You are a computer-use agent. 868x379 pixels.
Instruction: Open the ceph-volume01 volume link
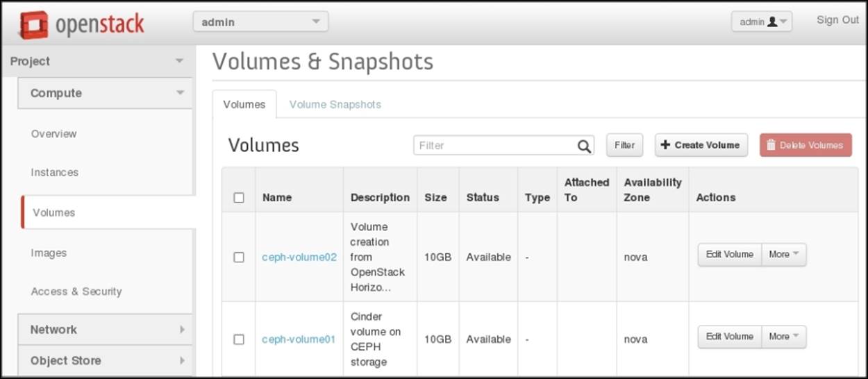pos(299,339)
